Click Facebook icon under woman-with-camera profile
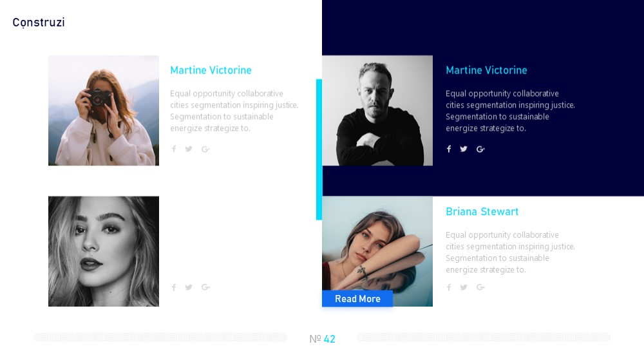 pyautogui.click(x=174, y=149)
